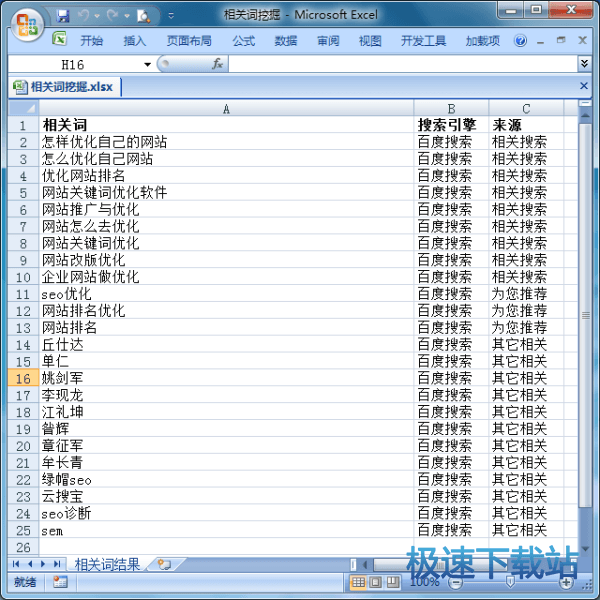600x600 pixels.
Task: Select column A header
Action: (226, 109)
